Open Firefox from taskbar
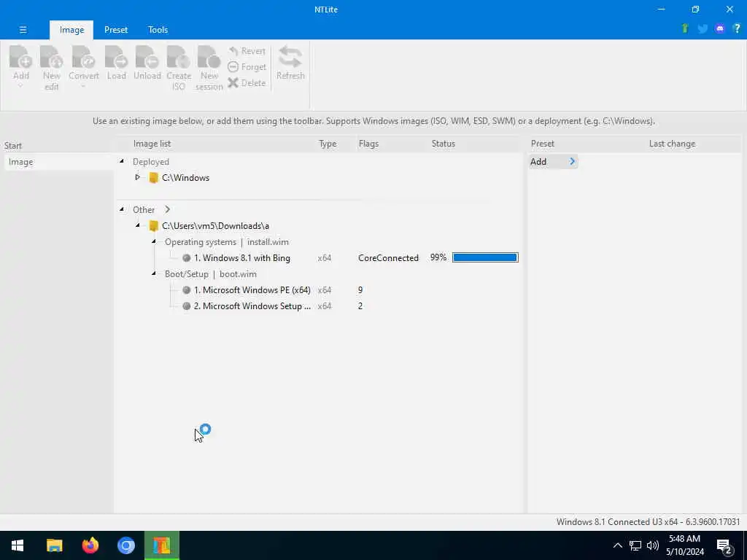The image size is (747, 560). [90, 545]
